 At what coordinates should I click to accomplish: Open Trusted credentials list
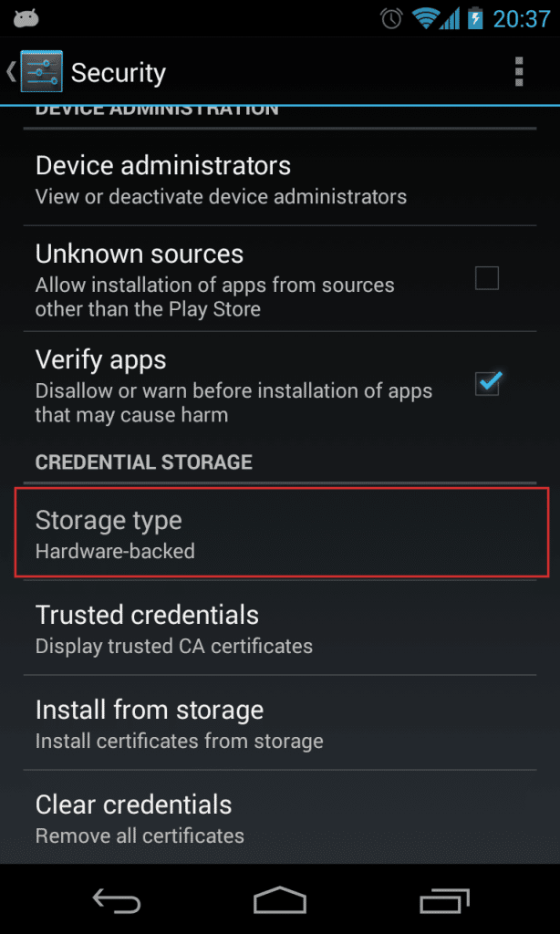coord(280,628)
